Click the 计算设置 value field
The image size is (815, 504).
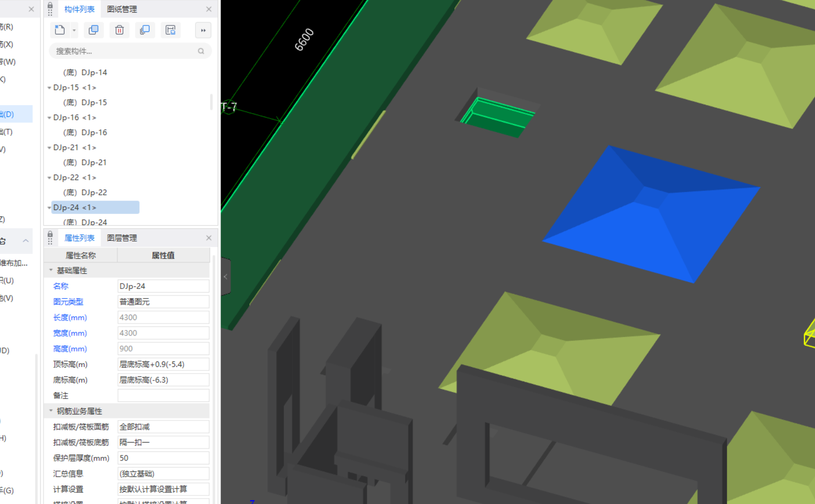point(163,489)
